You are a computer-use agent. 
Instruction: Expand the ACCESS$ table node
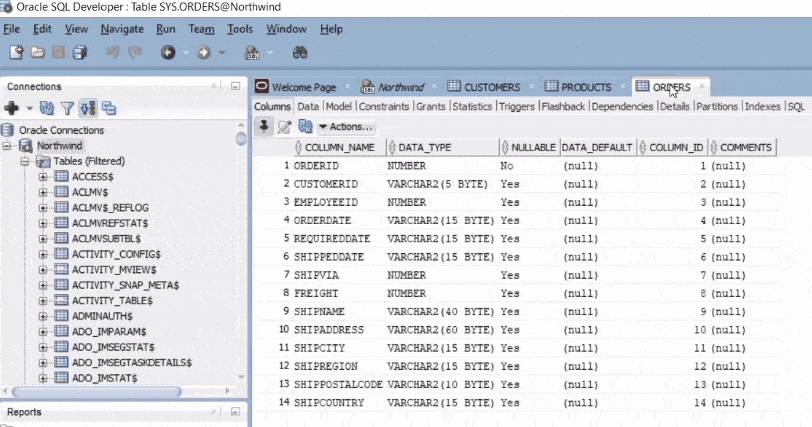[x=43, y=177]
